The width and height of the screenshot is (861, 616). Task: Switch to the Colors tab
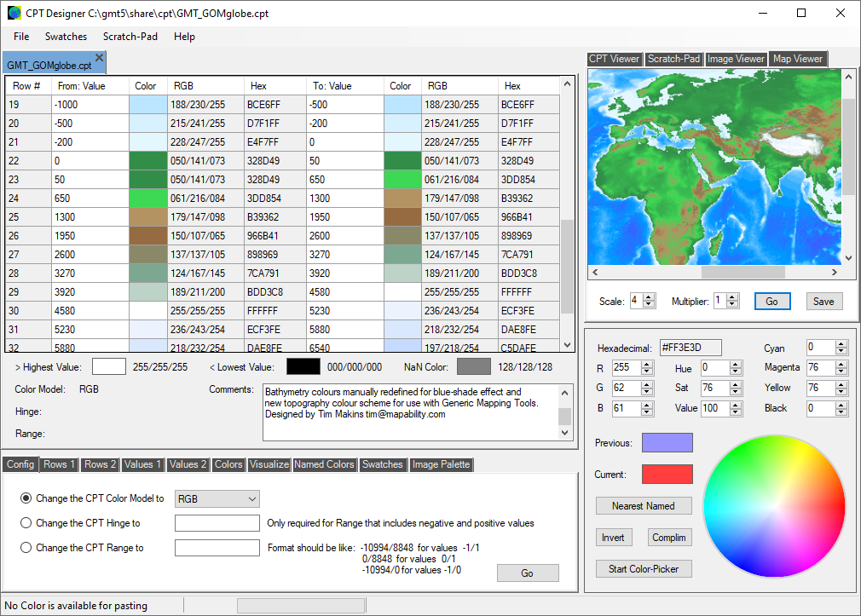(x=228, y=464)
